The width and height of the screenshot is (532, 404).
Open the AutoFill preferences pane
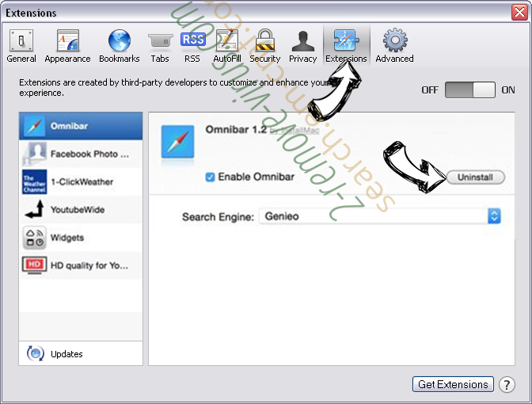tap(227, 46)
